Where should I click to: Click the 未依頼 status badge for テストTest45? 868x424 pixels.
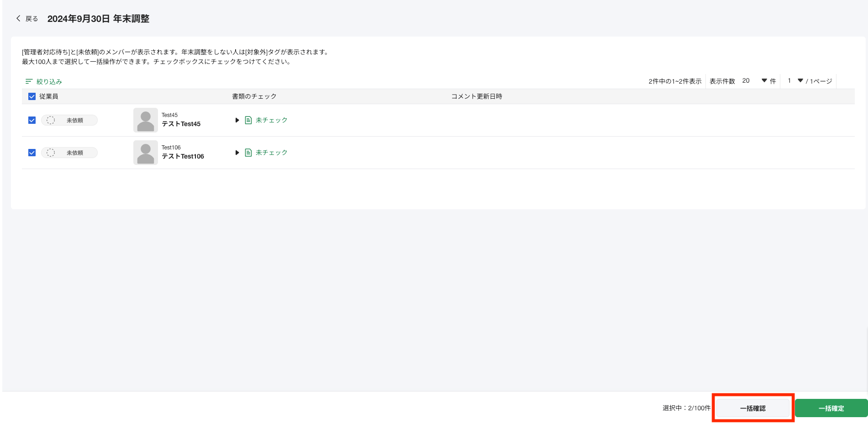coord(69,120)
